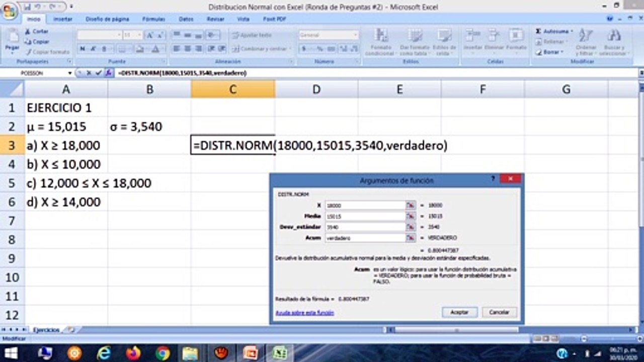
Task: Open the Vista ribbon tab
Action: [x=243, y=19]
